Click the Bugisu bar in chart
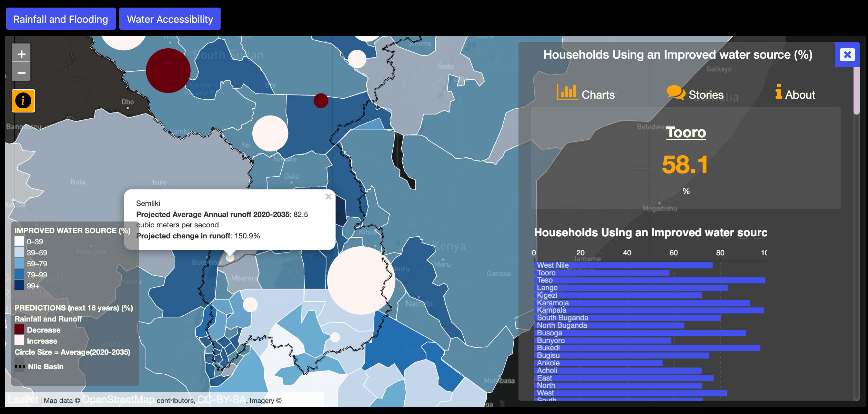Image resolution: width=868 pixels, height=414 pixels. coord(622,355)
